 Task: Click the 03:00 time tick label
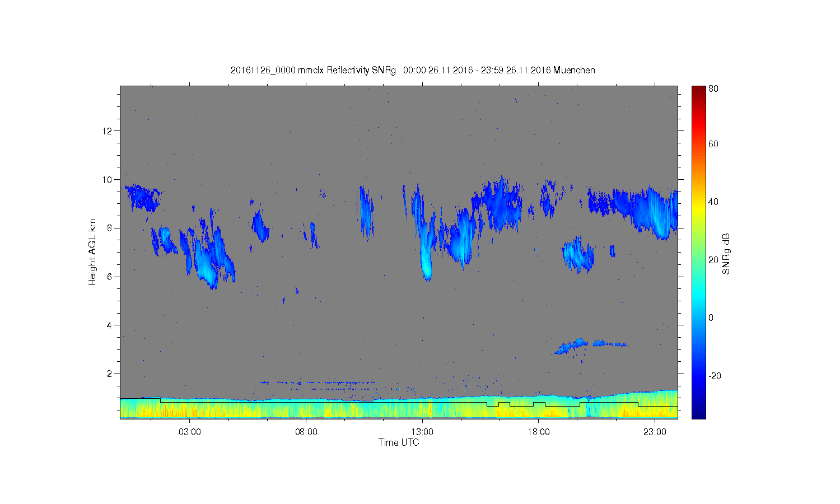(190, 432)
